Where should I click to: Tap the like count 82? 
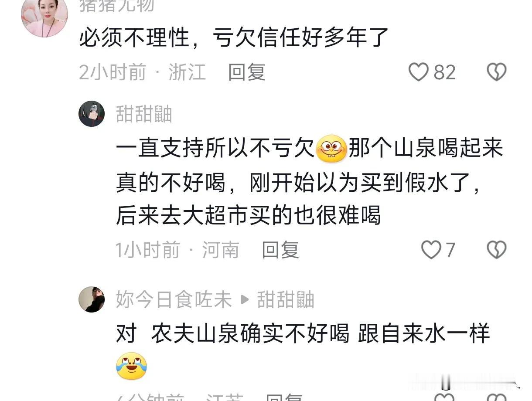(x=445, y=72)
